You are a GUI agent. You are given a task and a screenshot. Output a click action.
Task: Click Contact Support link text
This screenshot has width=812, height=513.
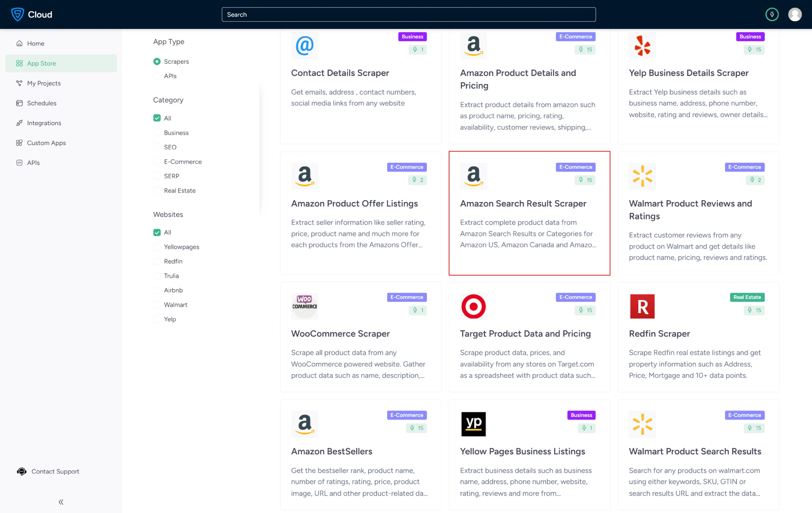point(55,471)
